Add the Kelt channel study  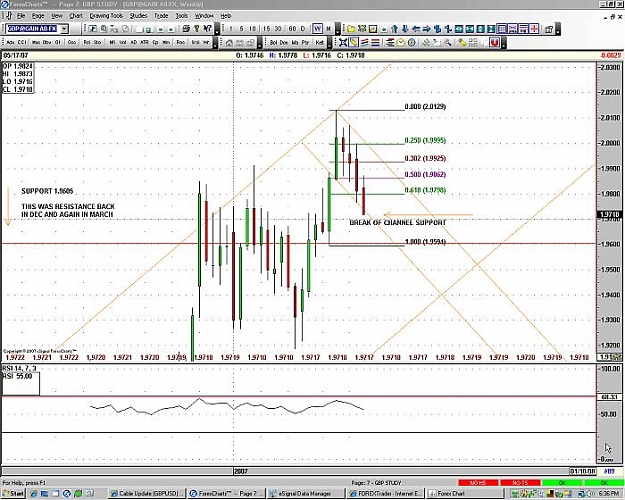320,42
